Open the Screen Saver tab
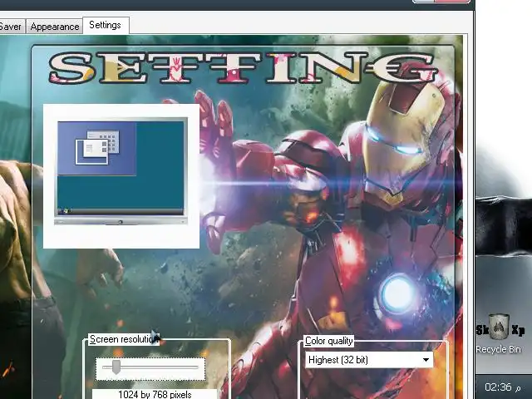This screenshot has height=399, width=532. tap(12, 27)
